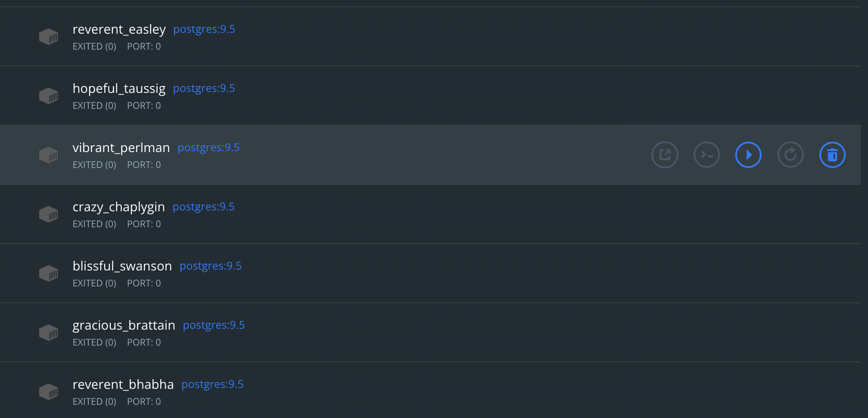Open the postgres:9.5 image link for reverent_bhabha
This screenshot has width=868, height=418.
point(212,384)
